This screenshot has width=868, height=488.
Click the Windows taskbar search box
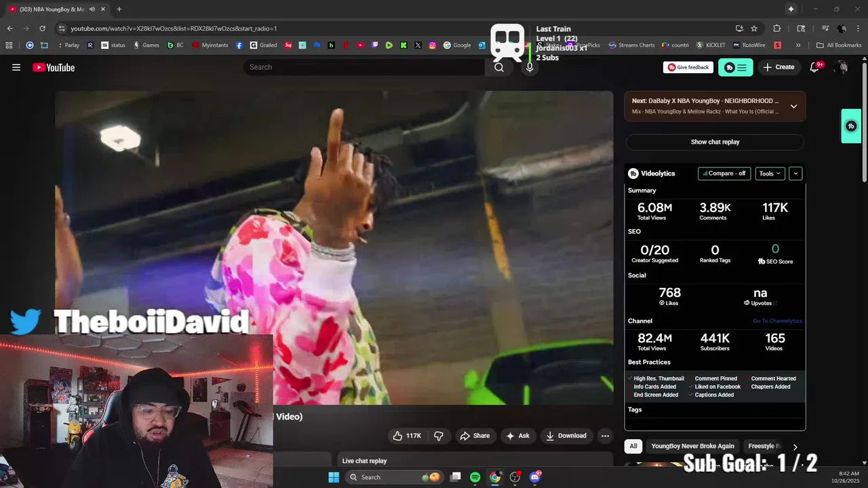click(393, 477)
